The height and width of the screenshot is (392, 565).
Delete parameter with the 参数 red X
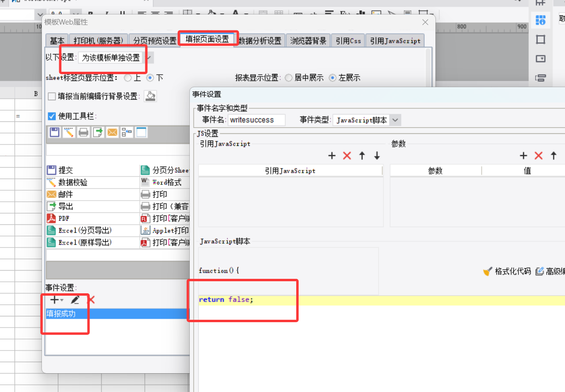[x=539, y=156]
